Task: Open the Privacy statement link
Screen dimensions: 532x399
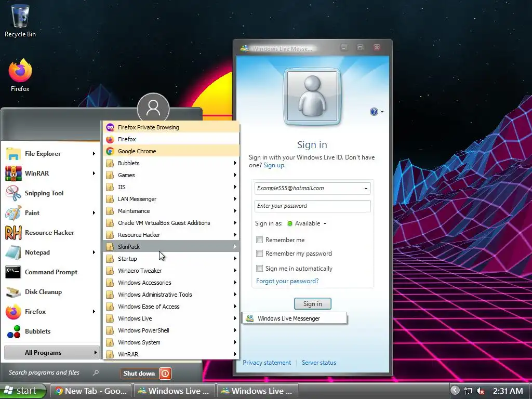Action: click(267, 362)
